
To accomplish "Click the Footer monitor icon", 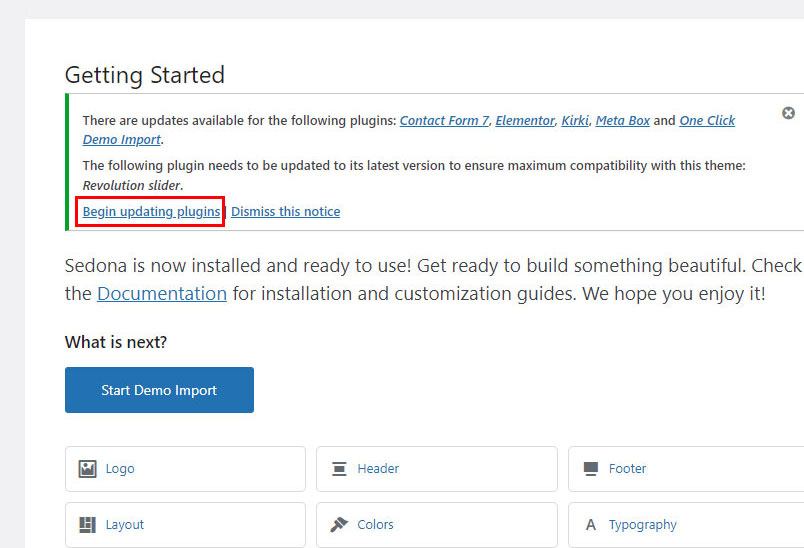I will 591,469.
